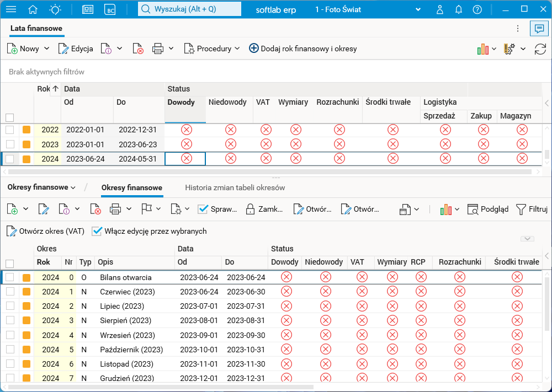This screenshot has width=552, height=392.
Task: Click the refresh icon in top toolbar
Action: coord(540,49)
